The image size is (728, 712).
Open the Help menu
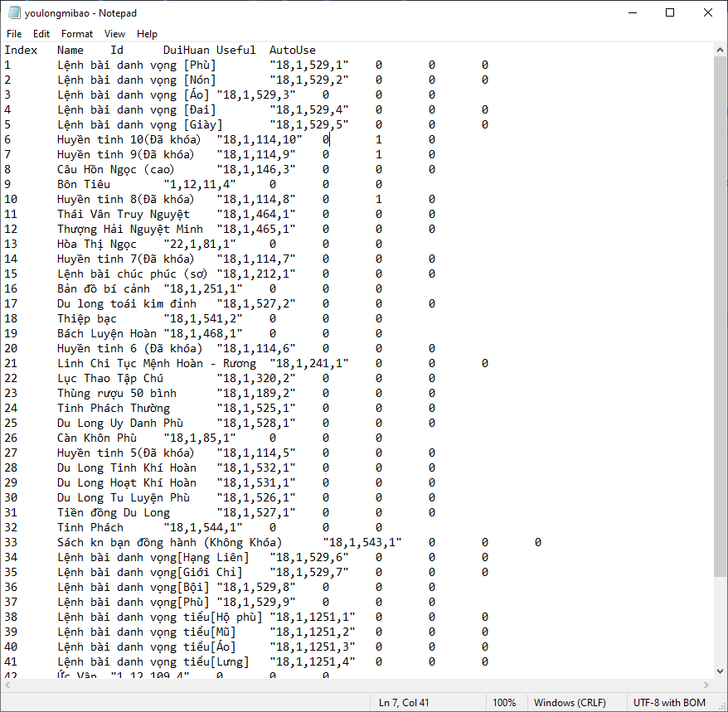[x=148, y=34]
